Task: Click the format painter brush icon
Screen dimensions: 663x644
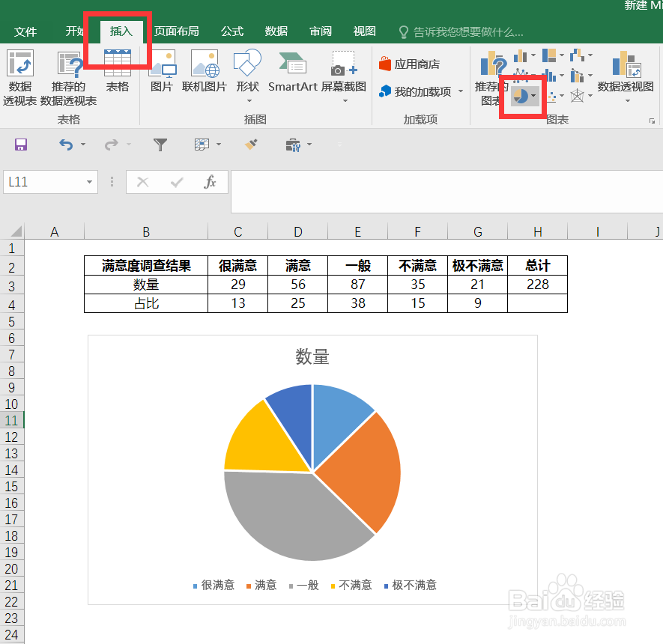Action: point(251,145)
